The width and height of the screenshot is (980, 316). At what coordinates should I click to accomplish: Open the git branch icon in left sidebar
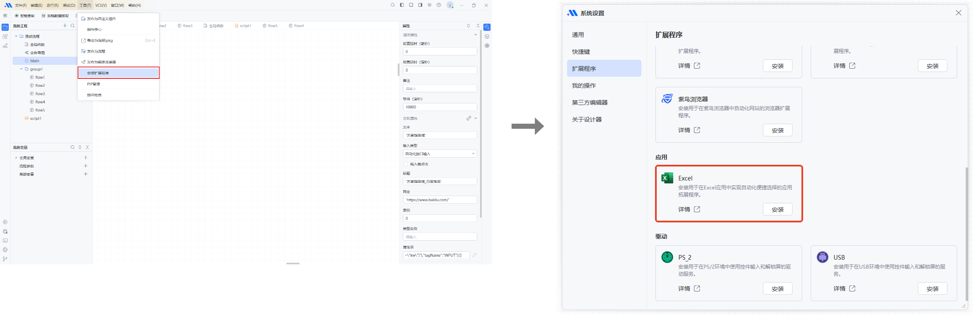click(x=5, y=259)
